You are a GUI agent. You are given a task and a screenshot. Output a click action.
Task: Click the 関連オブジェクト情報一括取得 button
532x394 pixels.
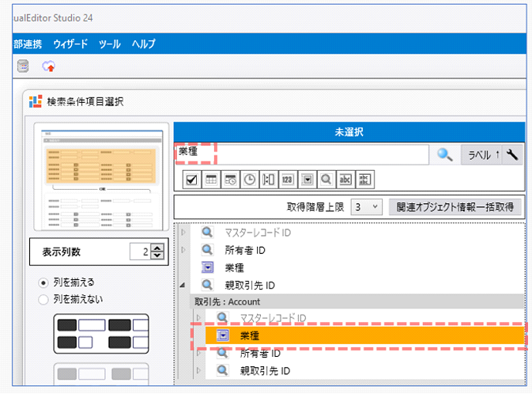coord(455,206)
